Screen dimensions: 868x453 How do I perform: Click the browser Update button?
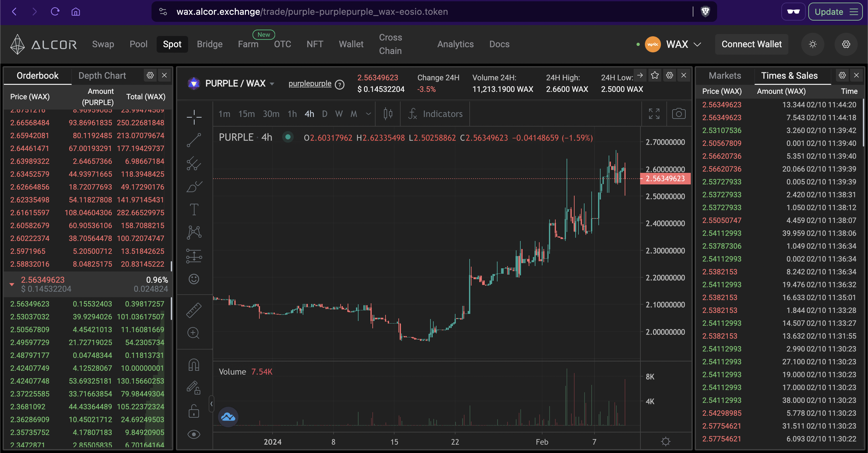836,12
